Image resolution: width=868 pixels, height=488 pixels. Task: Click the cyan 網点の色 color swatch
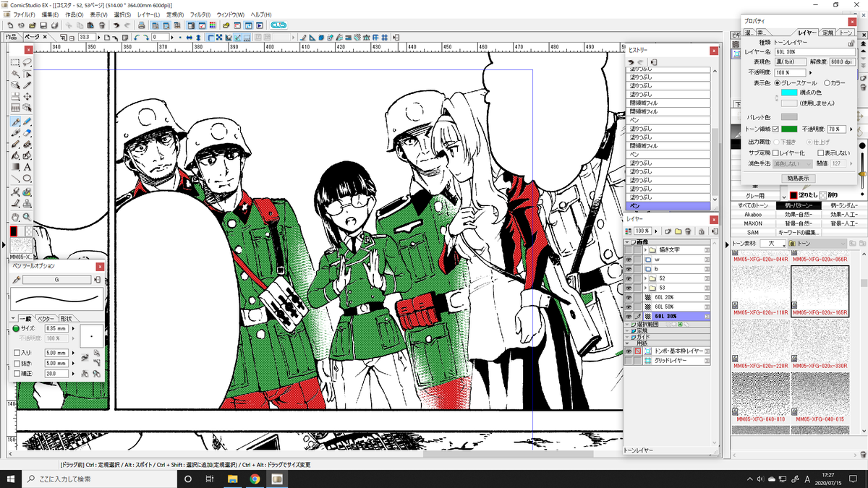[x=789, y=93]
